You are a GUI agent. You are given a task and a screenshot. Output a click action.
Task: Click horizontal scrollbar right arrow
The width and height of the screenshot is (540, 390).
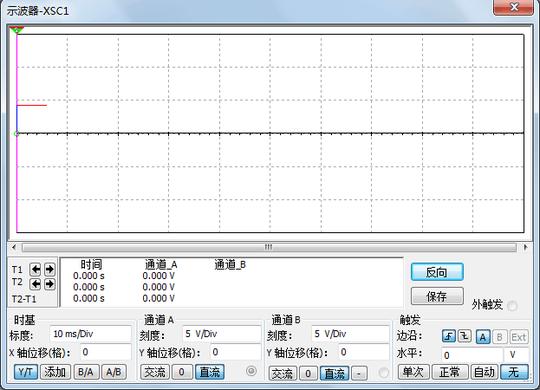pyautogui.click(x=525, y=247)
